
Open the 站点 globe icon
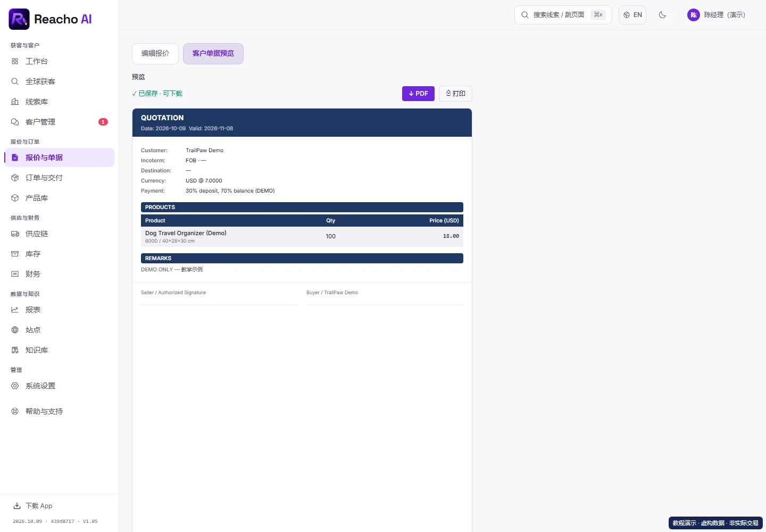15,330
